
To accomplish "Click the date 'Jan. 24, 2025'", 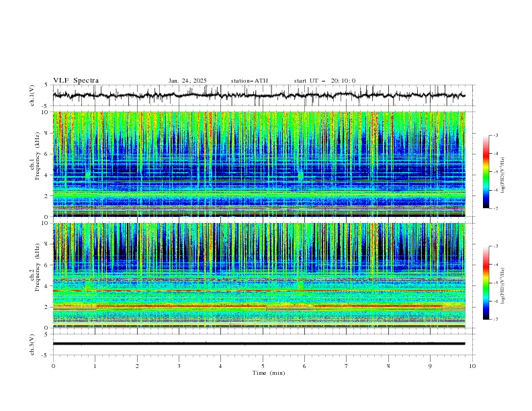I will [187, 81].
